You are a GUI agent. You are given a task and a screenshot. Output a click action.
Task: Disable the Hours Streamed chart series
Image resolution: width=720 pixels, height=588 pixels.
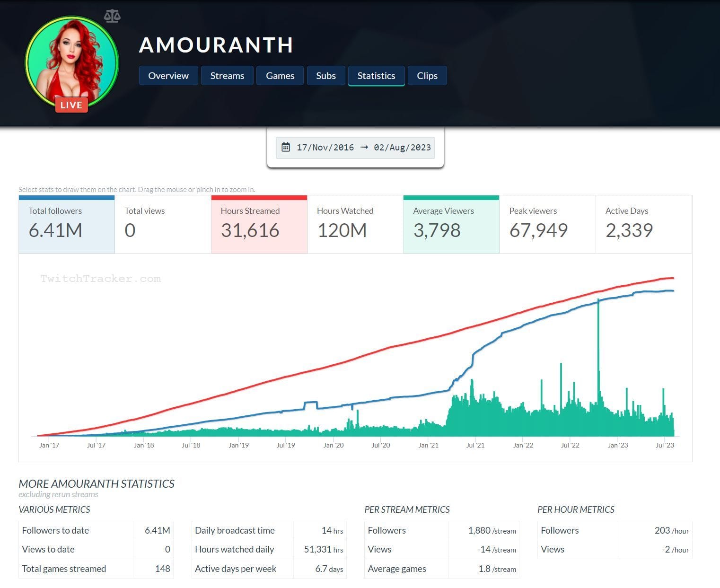click(259, 224)
